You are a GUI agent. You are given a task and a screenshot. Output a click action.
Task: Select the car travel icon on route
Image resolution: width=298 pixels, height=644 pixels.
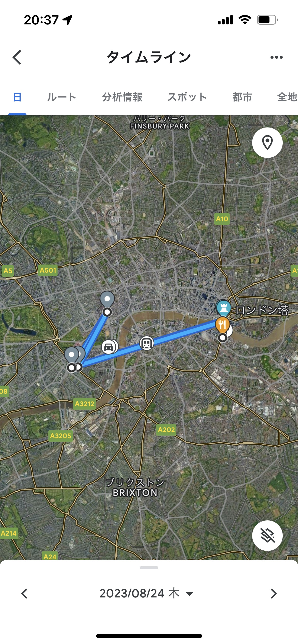tap(109, 347)
